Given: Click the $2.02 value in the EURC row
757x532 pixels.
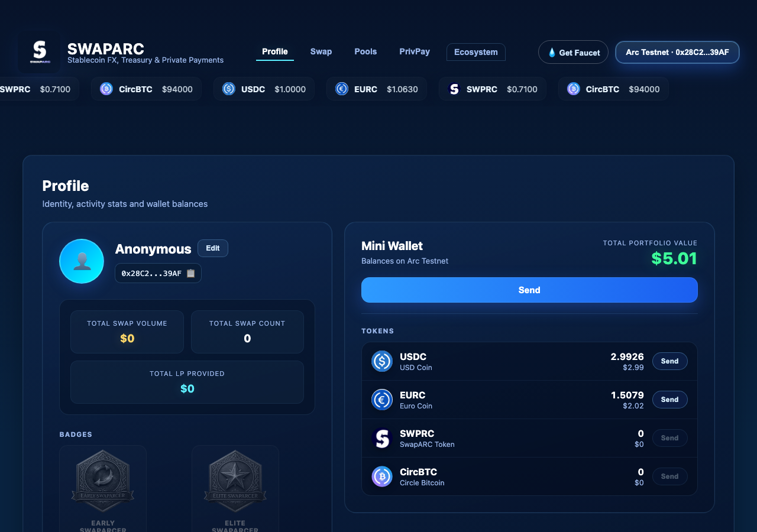Looking at the screenshot, I should tap(633, 406).
